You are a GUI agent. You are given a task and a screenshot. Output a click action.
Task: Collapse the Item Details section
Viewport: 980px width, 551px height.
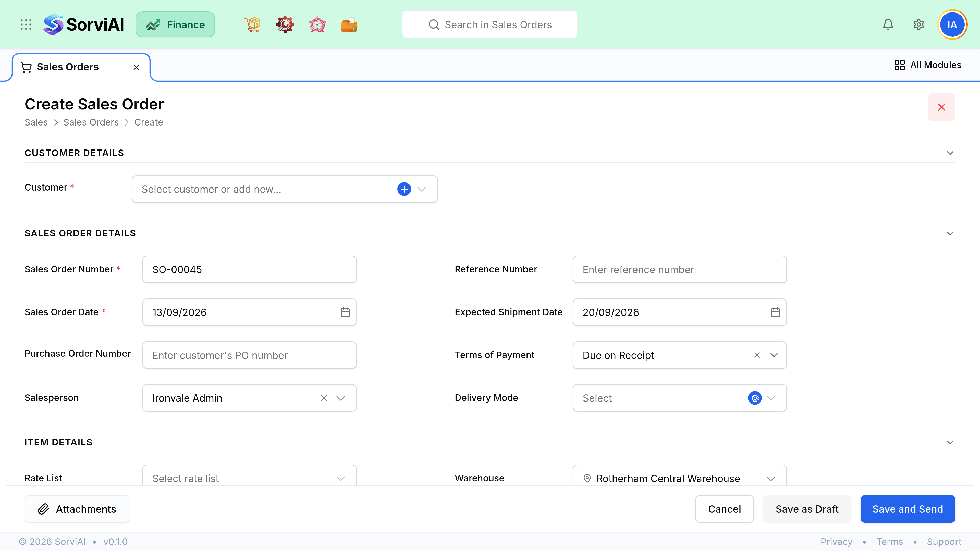(x=950, y=442)
